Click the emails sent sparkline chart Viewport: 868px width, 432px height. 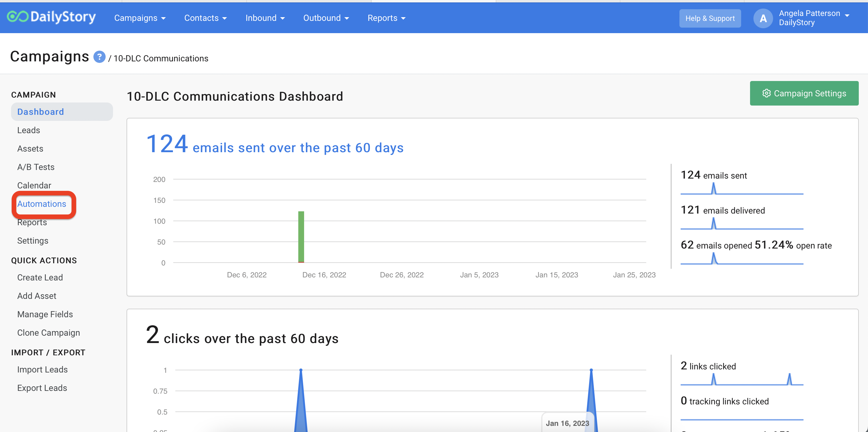pyautogui.click(x=742, y=189)
